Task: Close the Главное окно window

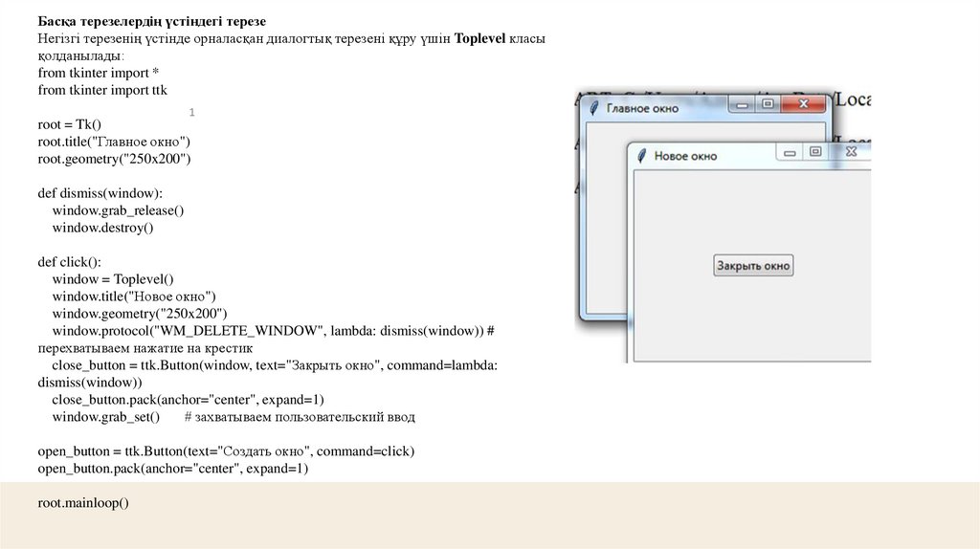Action: point(804,103)
